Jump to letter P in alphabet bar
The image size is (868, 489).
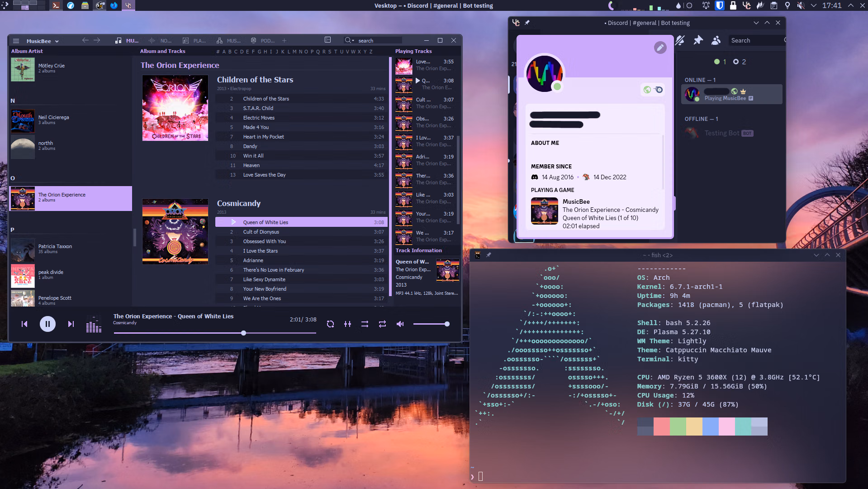point(312,52)
